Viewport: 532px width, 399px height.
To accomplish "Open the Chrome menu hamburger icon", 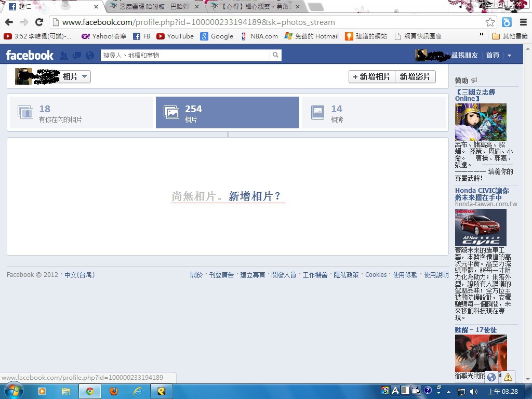I will pyautogui.click(x=523, y=22).
